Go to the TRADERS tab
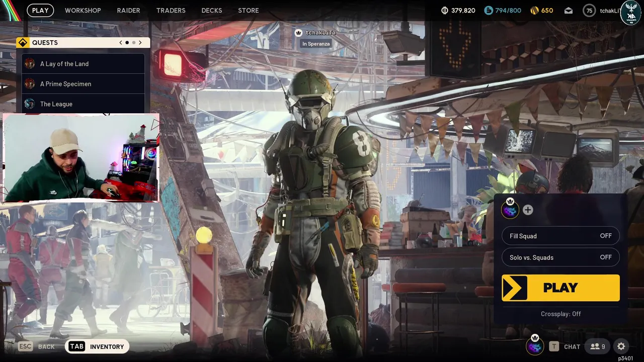 click(x=171, y=10)
